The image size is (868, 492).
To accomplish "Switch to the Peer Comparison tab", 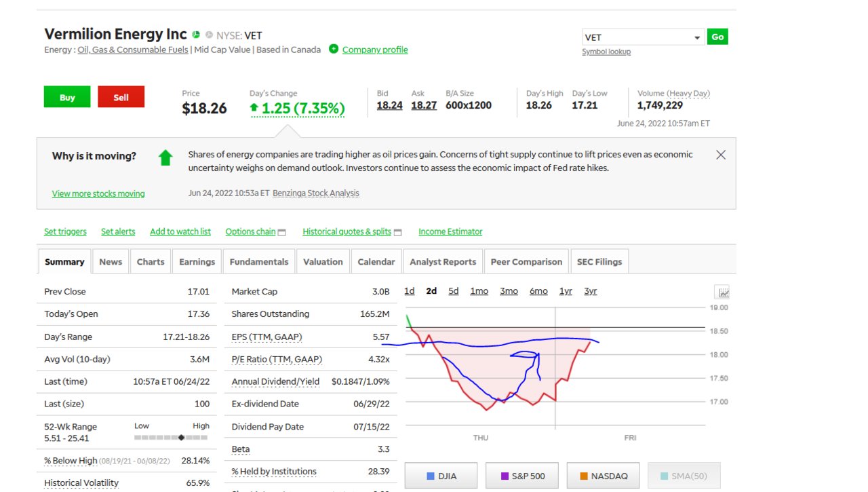I will click(x=526, y=261).
